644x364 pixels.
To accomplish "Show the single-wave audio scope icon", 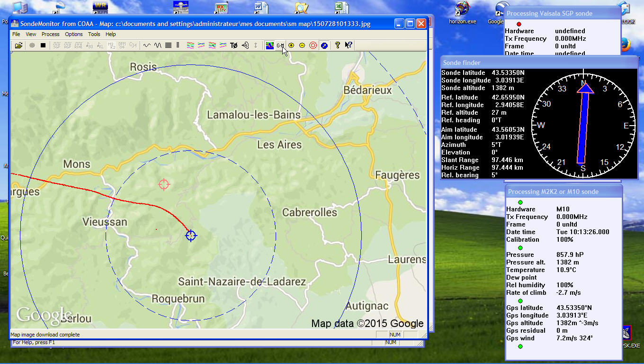I will coord(147,45).
